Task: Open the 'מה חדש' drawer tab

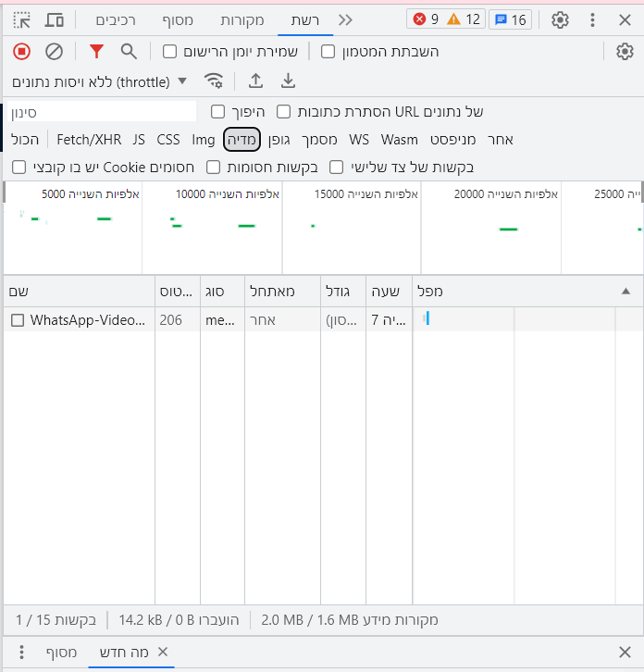Action: (x=124, y=653)
